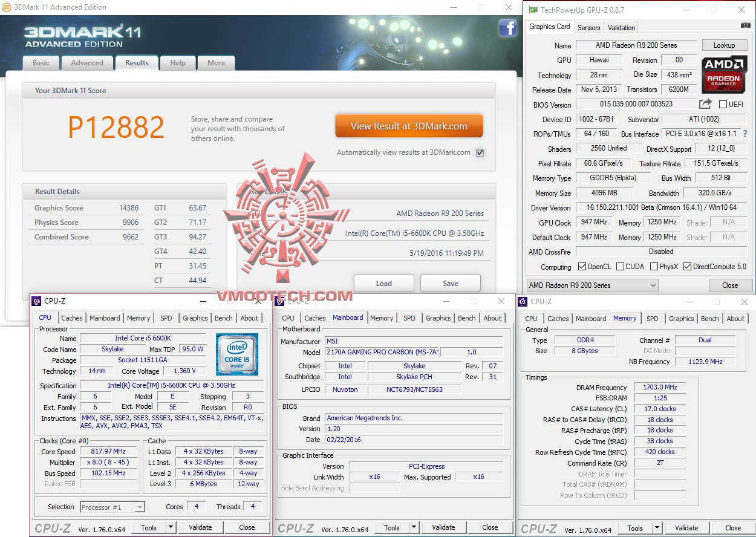Viewport: 756px width, 537px height.
Task: Open the Facebook icon in 3DMark
Action: point(507,27)
